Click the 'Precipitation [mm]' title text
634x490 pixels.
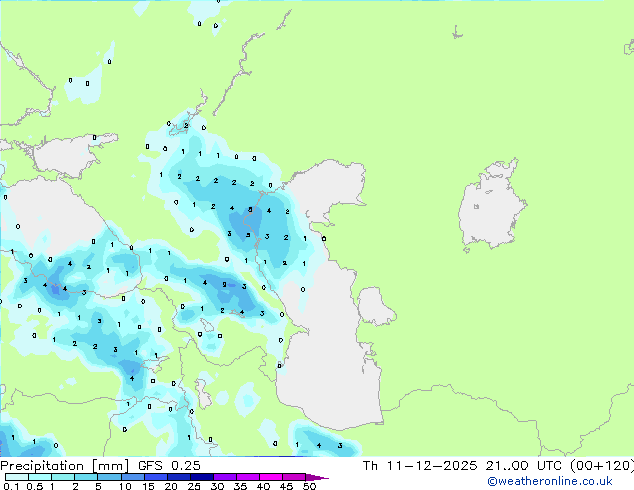[x=64, y=466]
